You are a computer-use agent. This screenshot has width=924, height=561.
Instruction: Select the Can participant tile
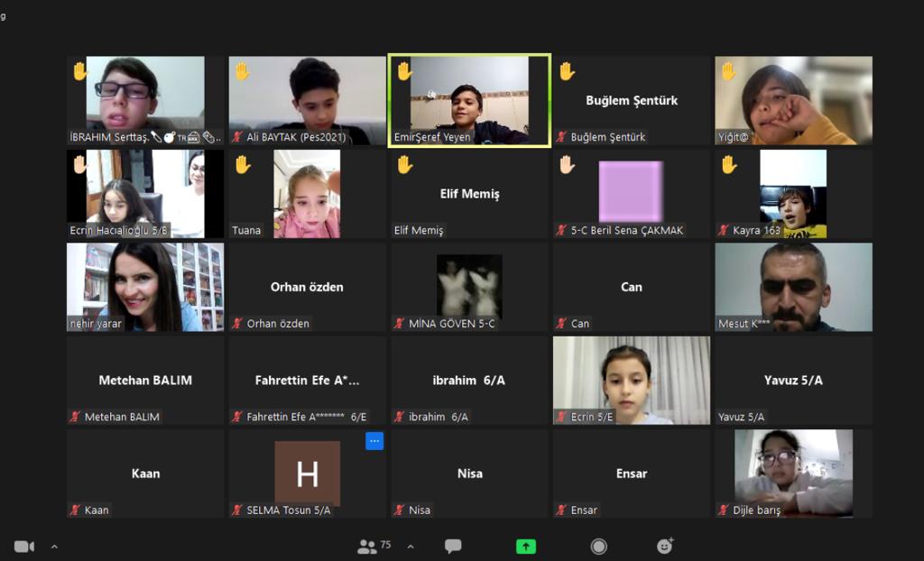coord(631,287)
